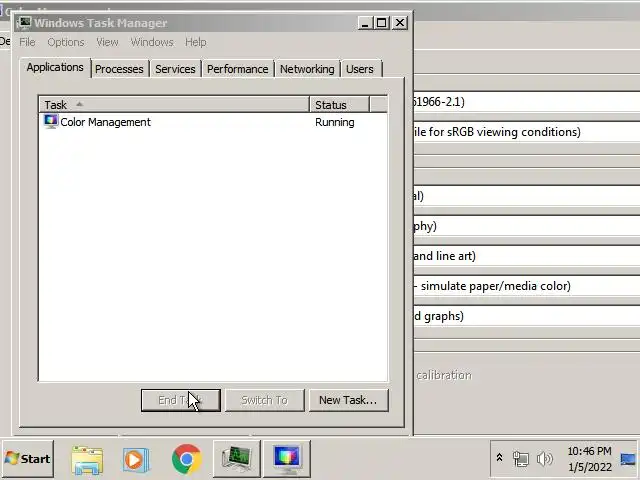Close the Windows Task Manager window
Image resolution: width=640 pixels, height=480 pixels.
point(400,23)
